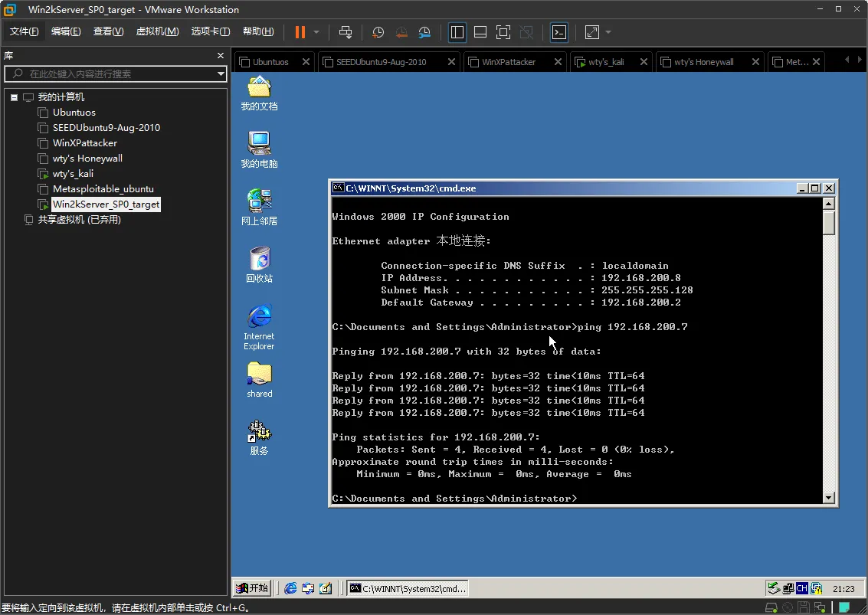Select 回收站 desktop icon

pyautogui.click(x=259, y=265)
